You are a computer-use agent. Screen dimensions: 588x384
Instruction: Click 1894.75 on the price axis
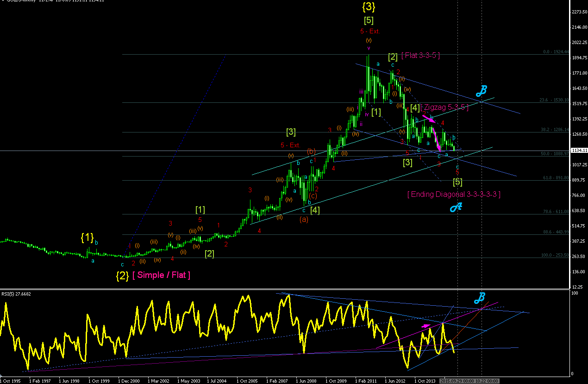[x=580, y=58]
